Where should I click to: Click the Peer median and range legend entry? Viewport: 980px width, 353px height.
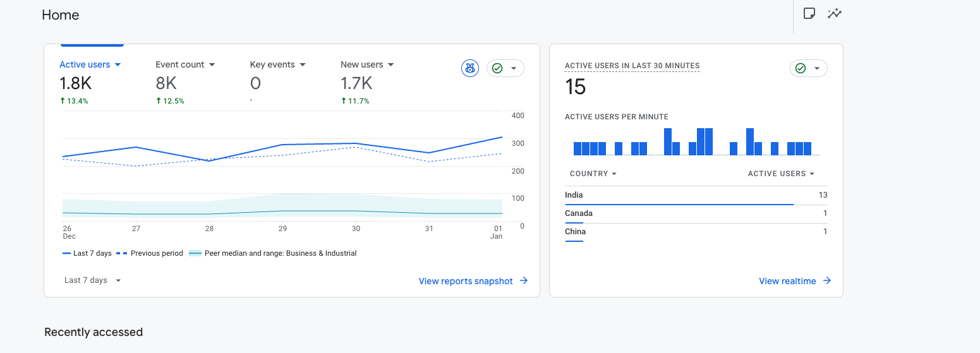[x=273, y=253]
